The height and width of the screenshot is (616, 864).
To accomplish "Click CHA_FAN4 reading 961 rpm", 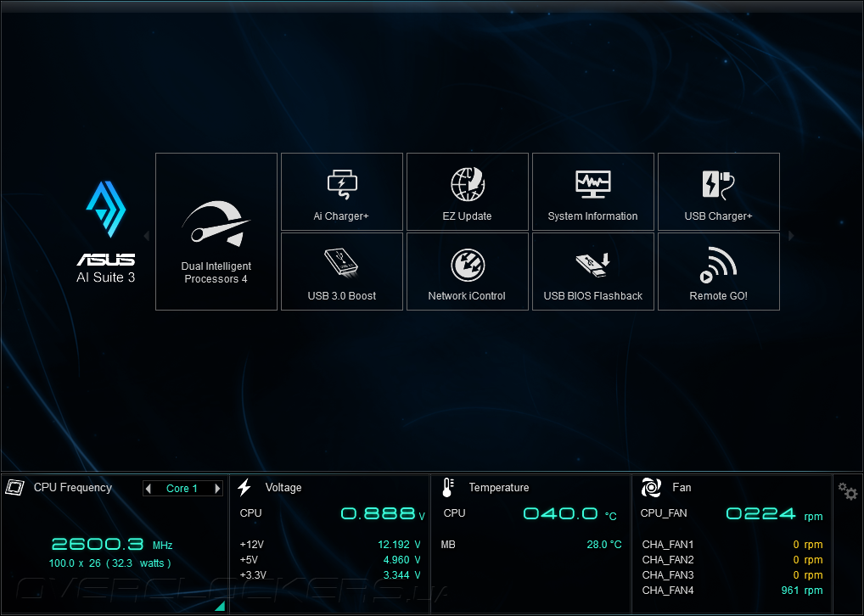I will click(802, 590).
